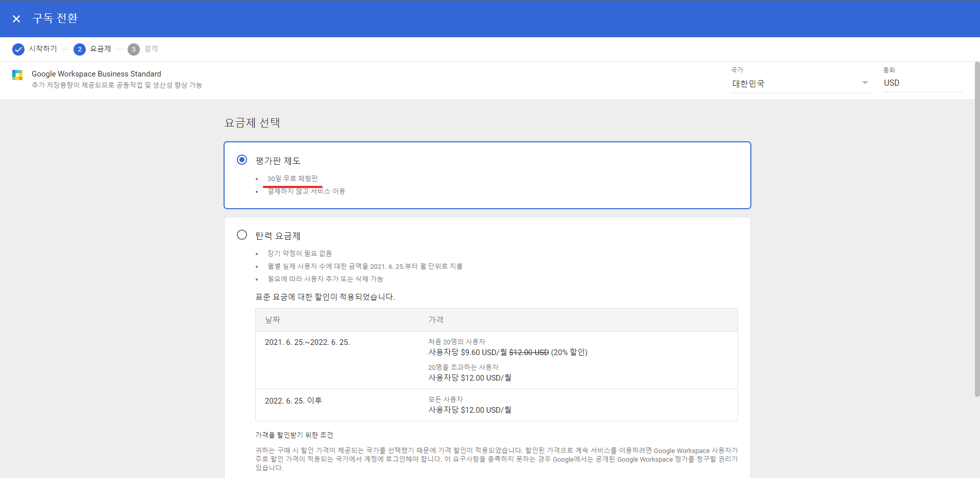The height and width of the screenshot is (478, 980).
Task: Click the 결제하지 않고 서비스 이용 bullet
Action: 306,191
